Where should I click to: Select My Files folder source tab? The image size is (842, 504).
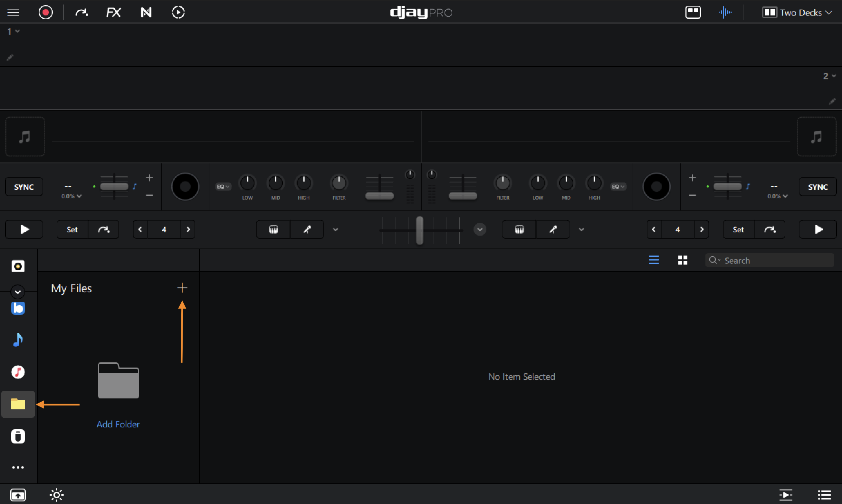pyautogui.click(x=18, y=404)
